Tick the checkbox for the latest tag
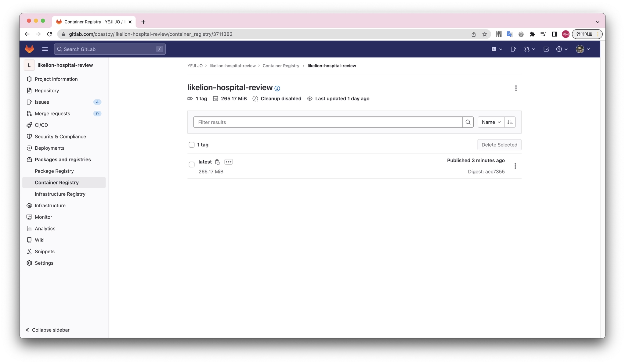Viewport: 625px width, 364px height. (x=192, y=165)
